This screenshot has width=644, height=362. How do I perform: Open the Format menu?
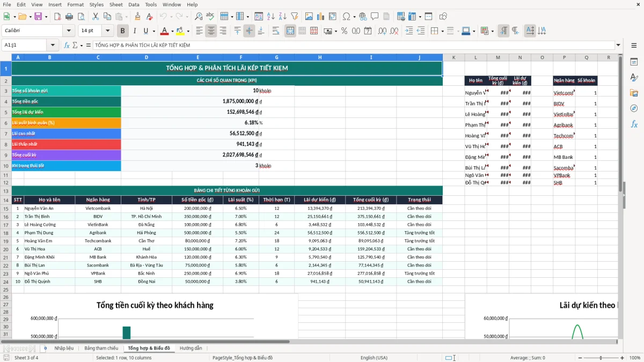(x=75, y=4)
